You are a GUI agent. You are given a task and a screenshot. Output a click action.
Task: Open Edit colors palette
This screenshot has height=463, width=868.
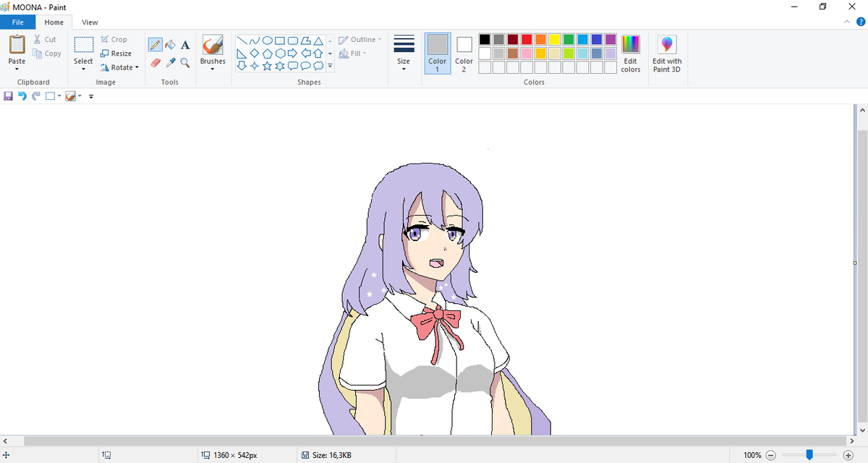point(631,54)
